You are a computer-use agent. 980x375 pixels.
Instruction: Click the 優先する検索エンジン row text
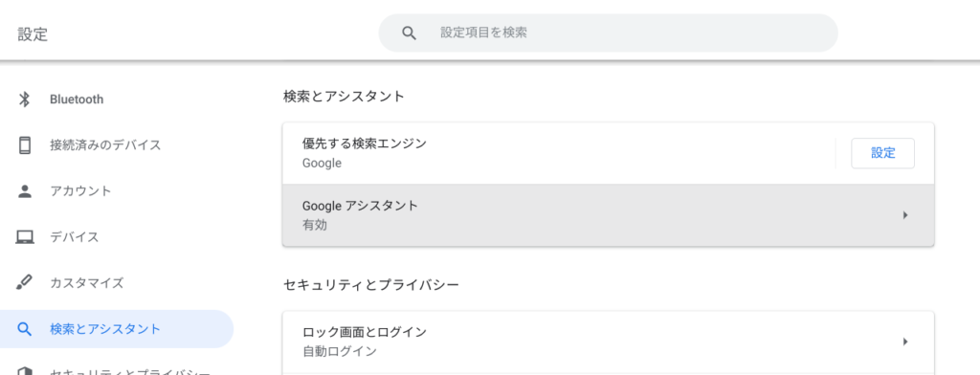365,143
